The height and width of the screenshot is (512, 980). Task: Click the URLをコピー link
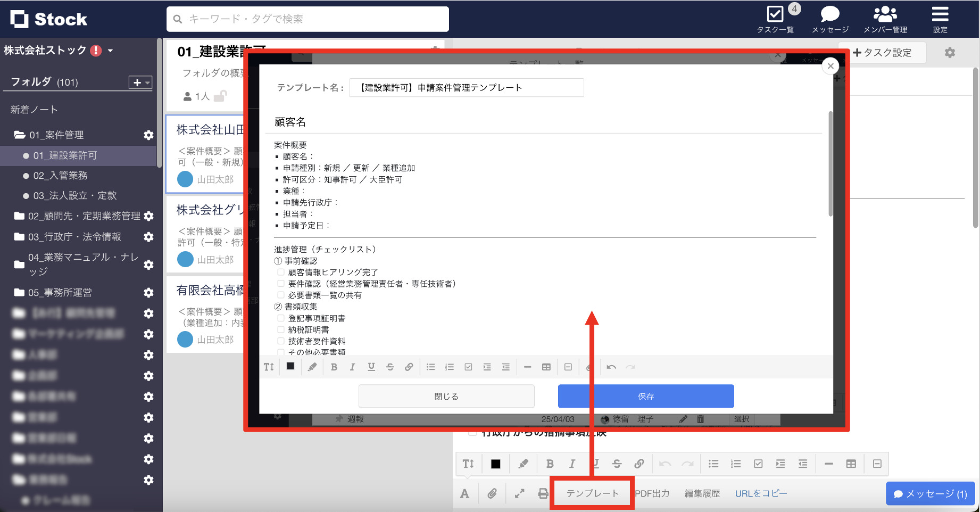click(760, 493)
